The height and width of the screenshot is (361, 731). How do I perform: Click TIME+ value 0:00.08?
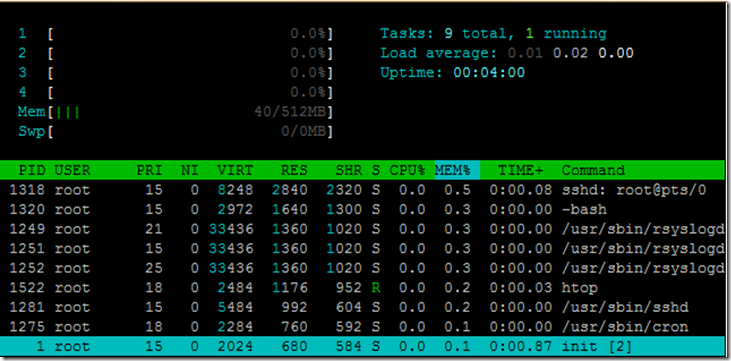[x=521, y=190]
